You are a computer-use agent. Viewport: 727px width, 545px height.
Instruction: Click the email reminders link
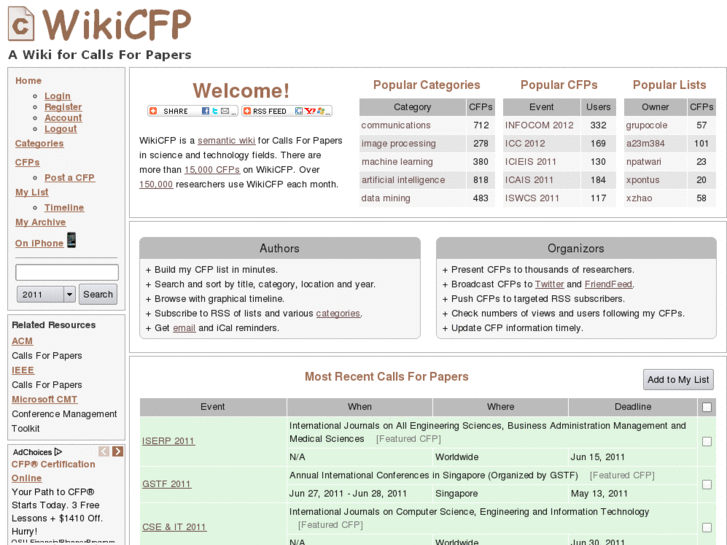click(184, 328)
